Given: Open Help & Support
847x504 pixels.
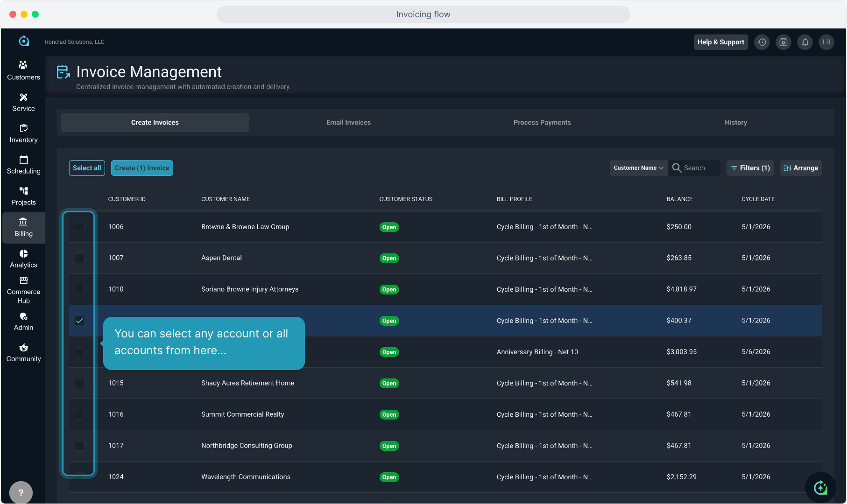Looking at the screenshot, I should (x=721, y=42).
